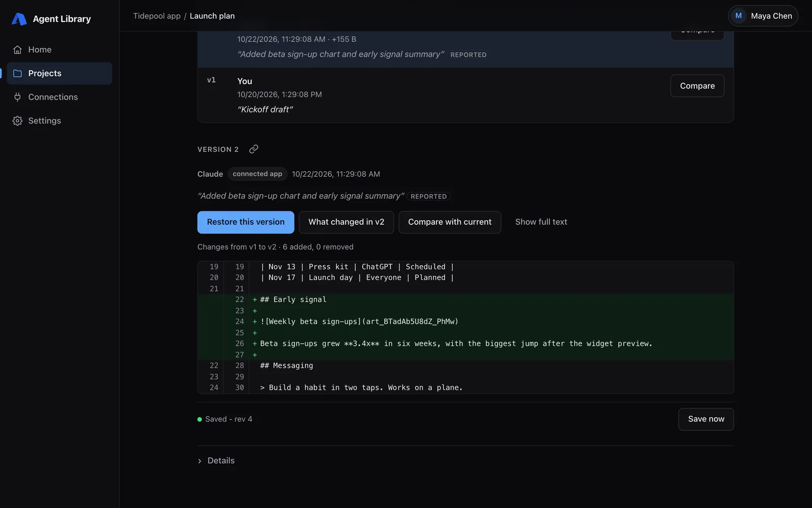Click the "## Early signal" diff line
Screen dimensions: 812x508
click(465, 300)
